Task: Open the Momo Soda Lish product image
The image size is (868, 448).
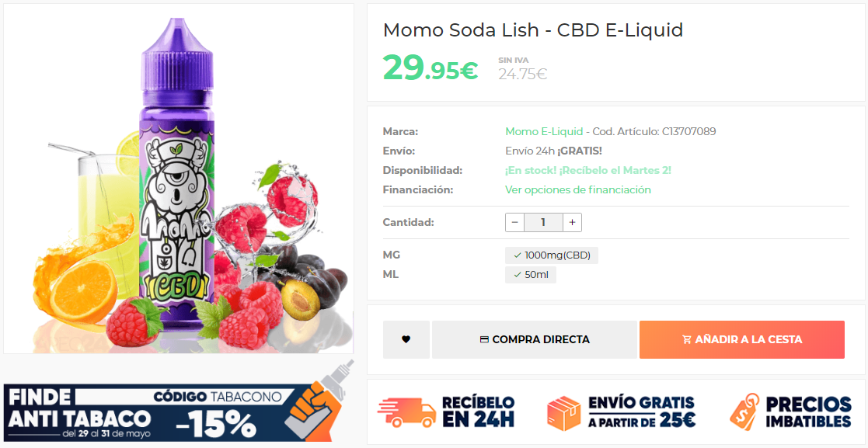Action: click(x=179, y=179)
